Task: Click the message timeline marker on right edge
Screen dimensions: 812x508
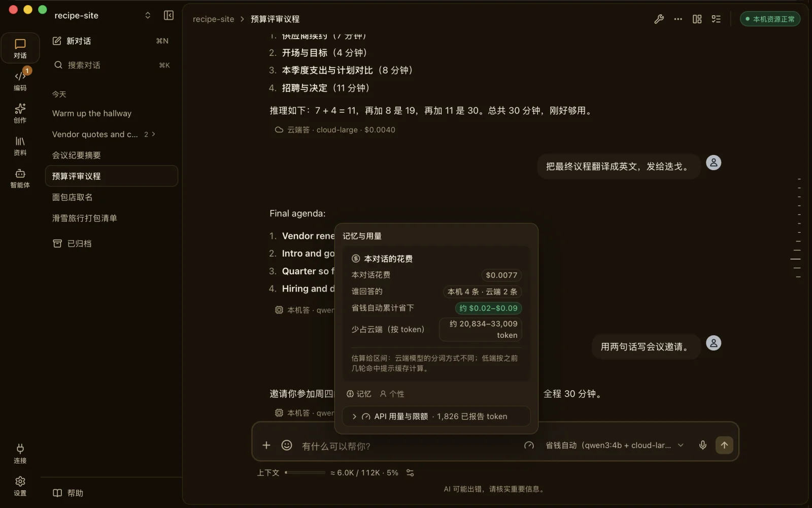Action: 796,259
